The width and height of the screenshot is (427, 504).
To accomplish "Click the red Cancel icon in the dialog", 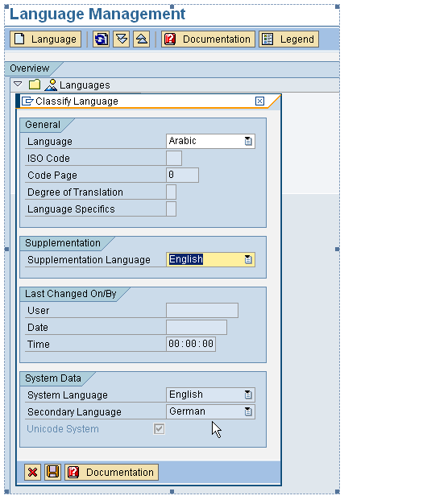I will 32,472.
